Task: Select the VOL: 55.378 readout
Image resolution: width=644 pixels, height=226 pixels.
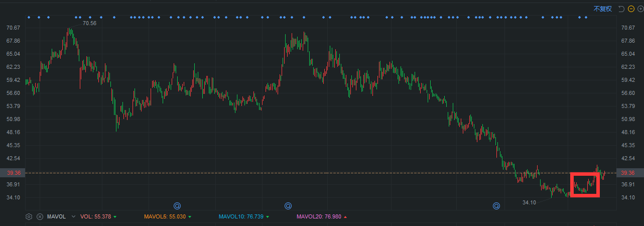Action: click(x=95, y=217)
